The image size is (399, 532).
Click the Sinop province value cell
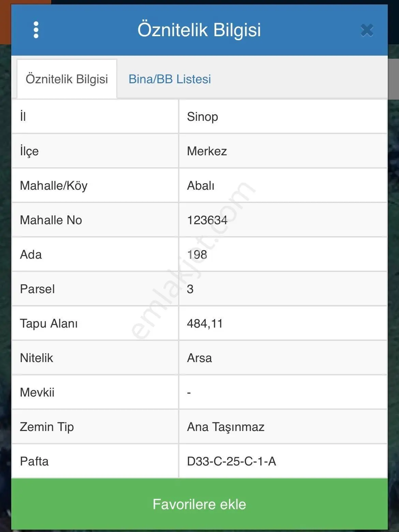(283, 117)
